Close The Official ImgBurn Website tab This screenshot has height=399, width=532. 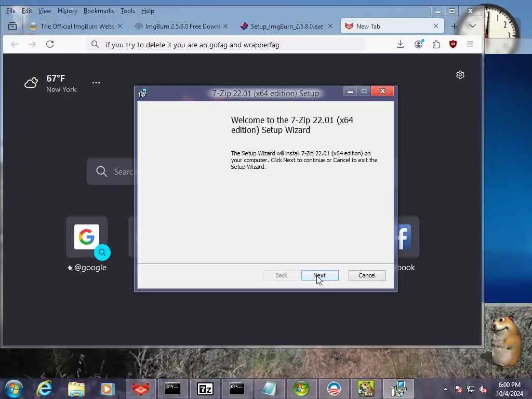tap(120, 26)
